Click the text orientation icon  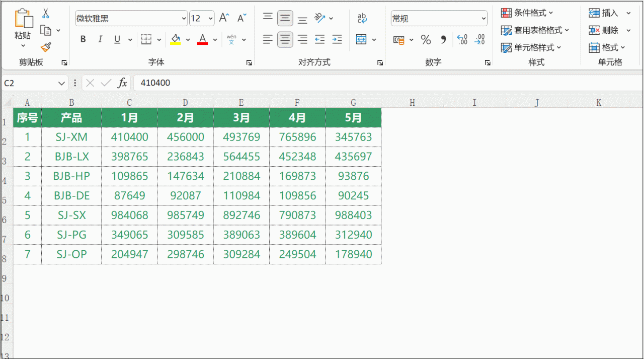coord(320,18)
